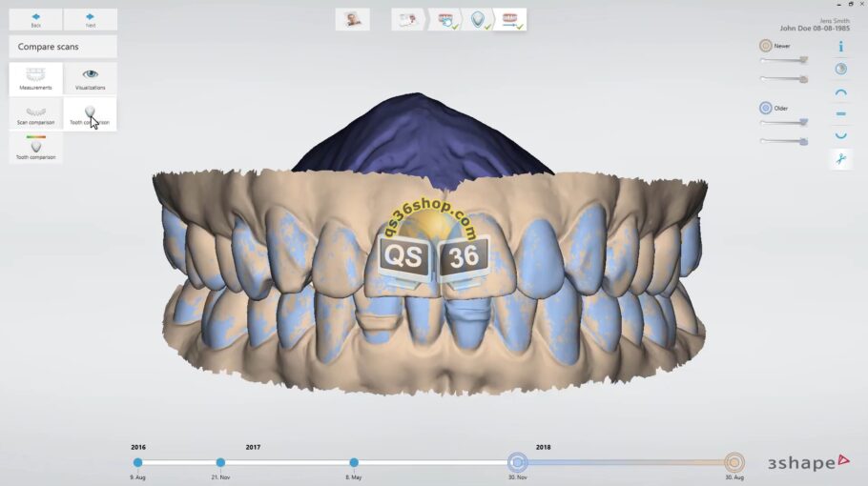Screen dimensions: 868x486
Task: Click the blue info icon
Action: [x=840, y=46]
